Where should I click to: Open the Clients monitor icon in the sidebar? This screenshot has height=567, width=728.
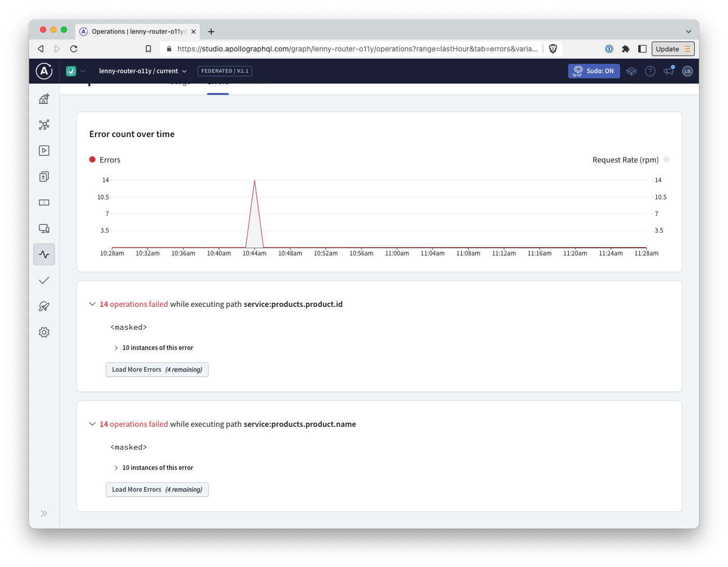[44, 228]
